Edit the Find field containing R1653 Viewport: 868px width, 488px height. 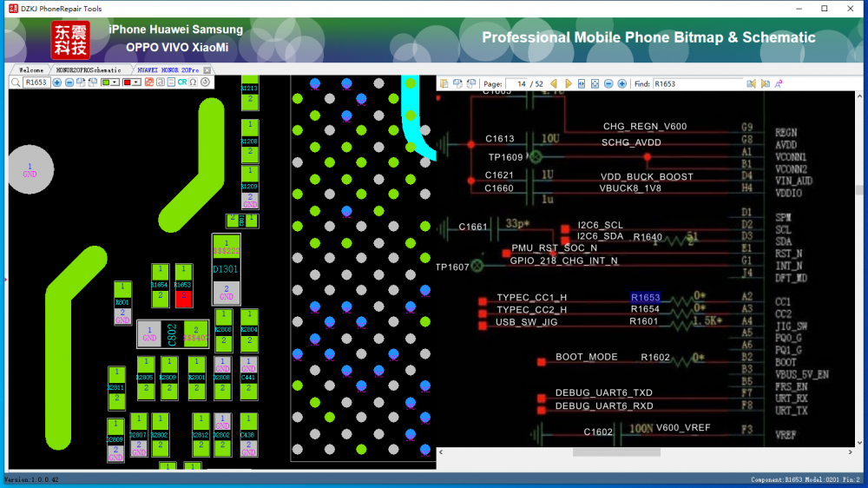coord(697,84)
